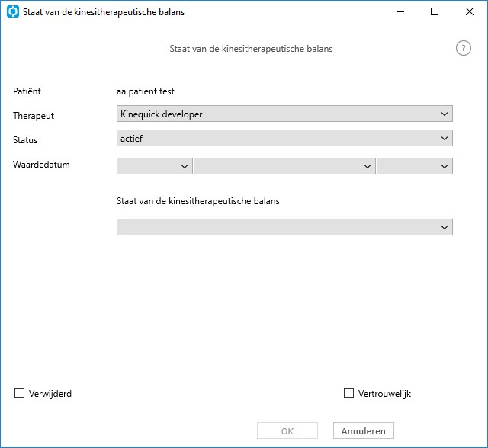Image resolution: width=488 pixels, height=448 pixels.
Task: Open the Status combo box showing actief
Action: click(284, 138)
